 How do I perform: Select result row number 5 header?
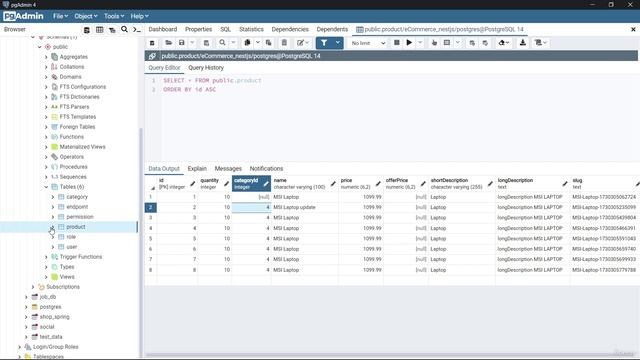[x=151, y=239]
